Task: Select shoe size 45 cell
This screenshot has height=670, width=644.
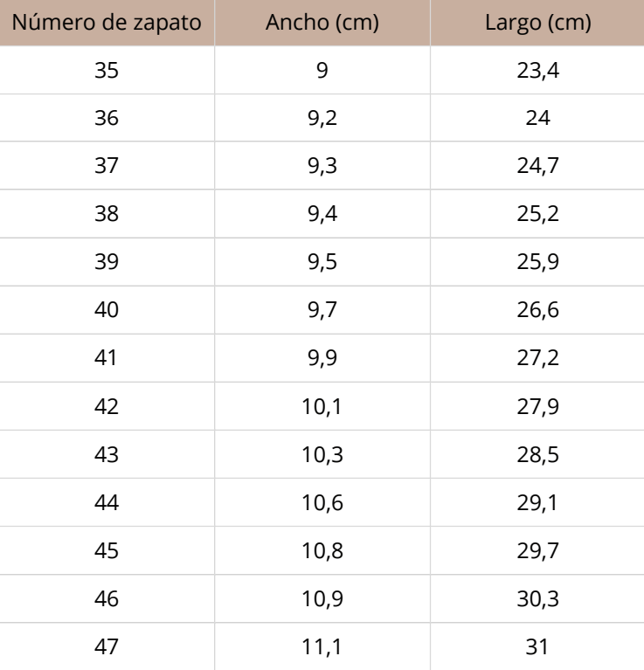Action: point(107,550)
